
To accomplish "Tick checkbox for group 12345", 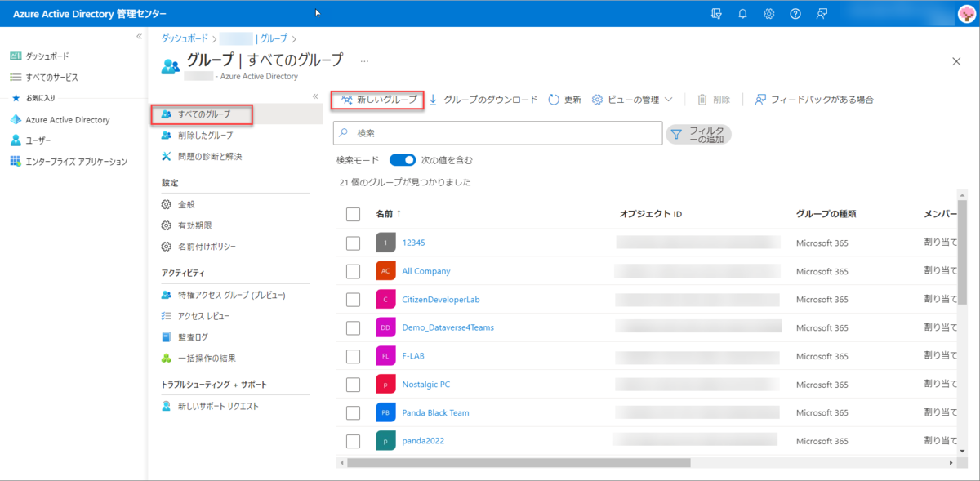I will (x=353, y=243).
